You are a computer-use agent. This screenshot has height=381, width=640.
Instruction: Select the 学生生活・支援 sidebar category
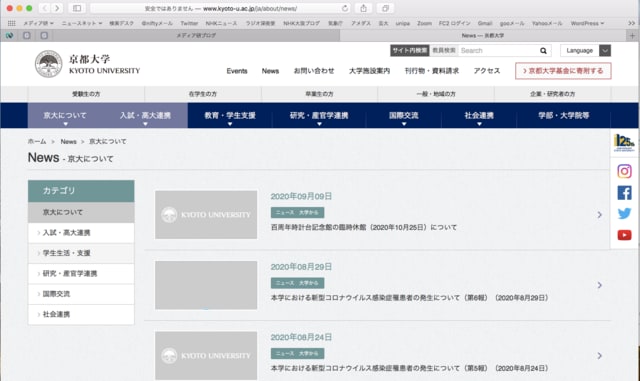81,253
